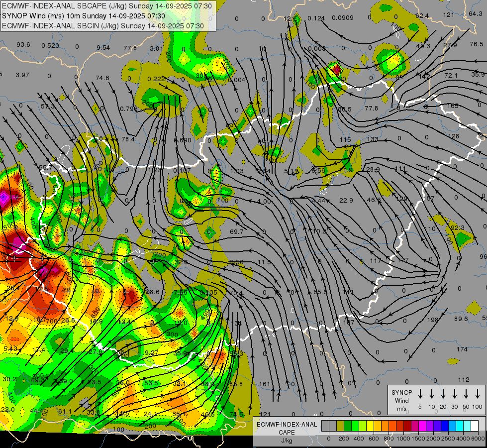Click the 'ECMWF-INDEX-ANAL SBCAPE' title line
Screen dimensions: 487x448
[107, 6]
